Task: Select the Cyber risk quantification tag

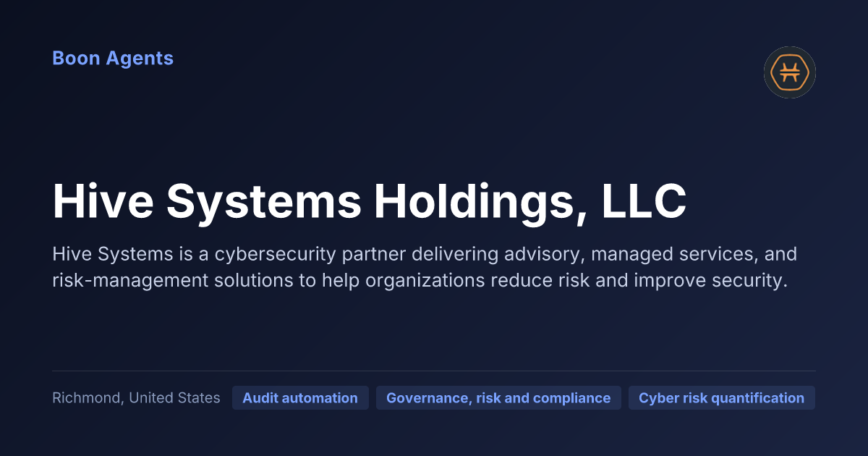Action: [721, 398]
